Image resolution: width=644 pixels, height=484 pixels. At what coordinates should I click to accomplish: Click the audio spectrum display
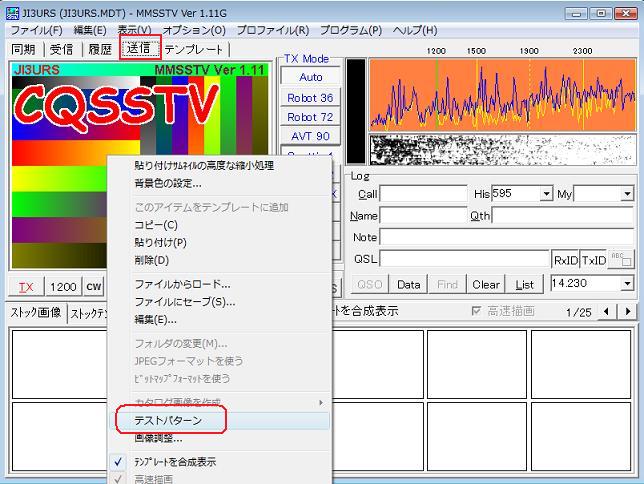(x=503, y=95)
